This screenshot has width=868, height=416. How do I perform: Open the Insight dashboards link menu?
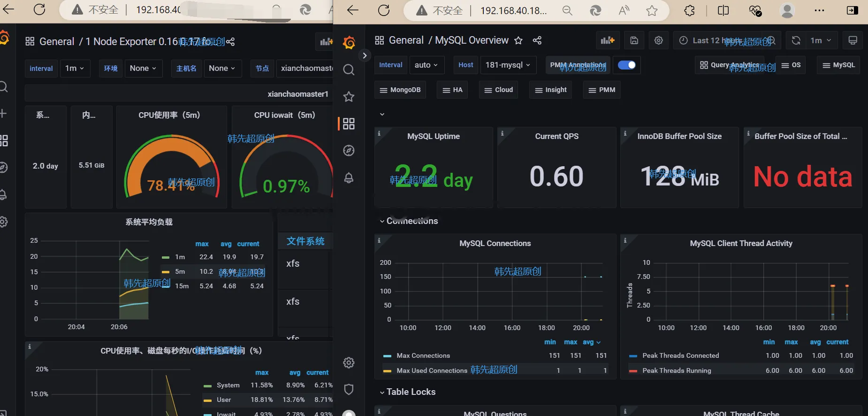(551, 90)
